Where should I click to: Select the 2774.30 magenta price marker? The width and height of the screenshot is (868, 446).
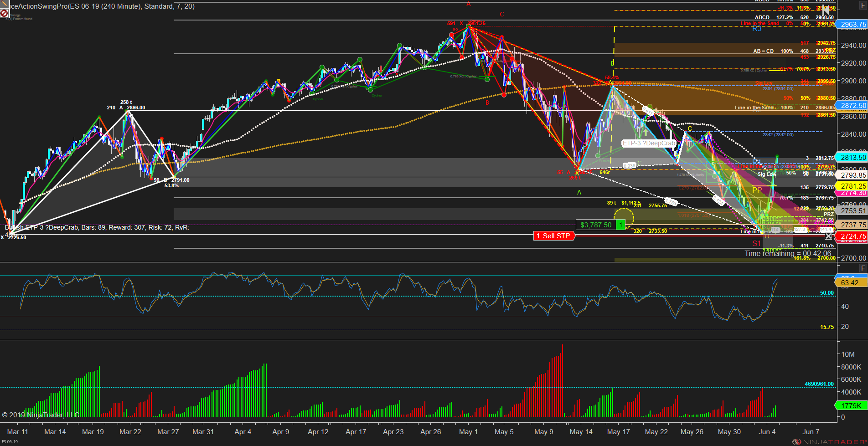(852, 194)
